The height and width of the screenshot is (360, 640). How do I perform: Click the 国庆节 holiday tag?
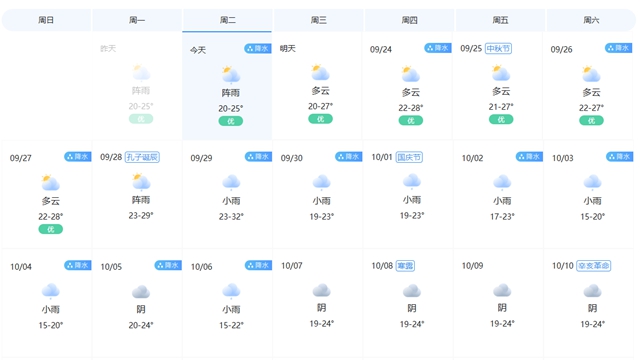click(409, 157)
